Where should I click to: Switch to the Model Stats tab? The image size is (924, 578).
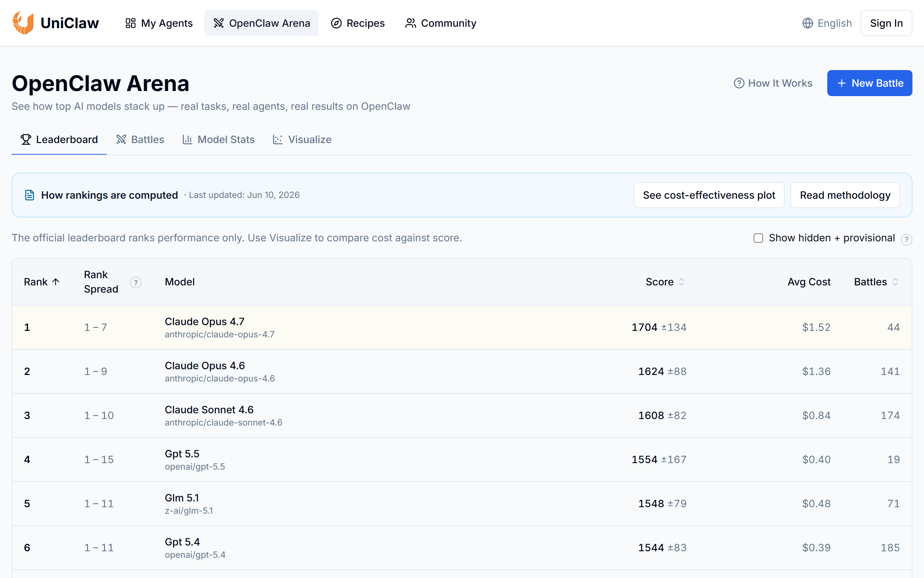(218, 139)
